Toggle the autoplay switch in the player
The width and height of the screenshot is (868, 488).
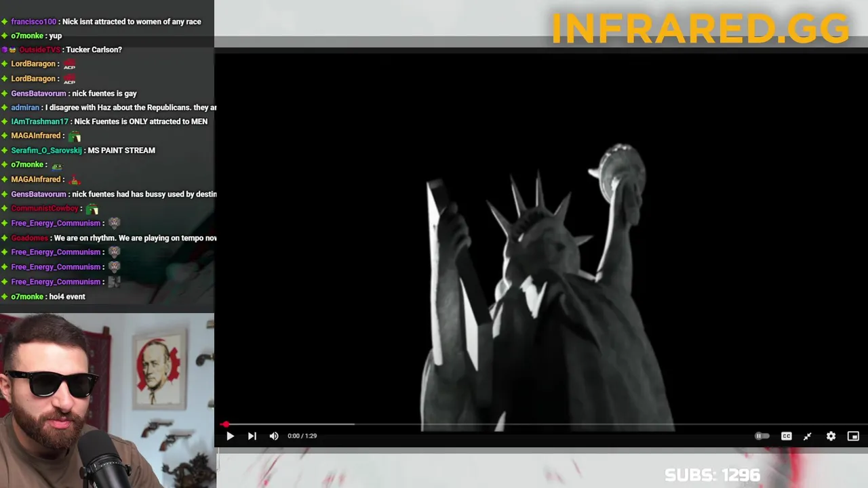tap(762, 436)
